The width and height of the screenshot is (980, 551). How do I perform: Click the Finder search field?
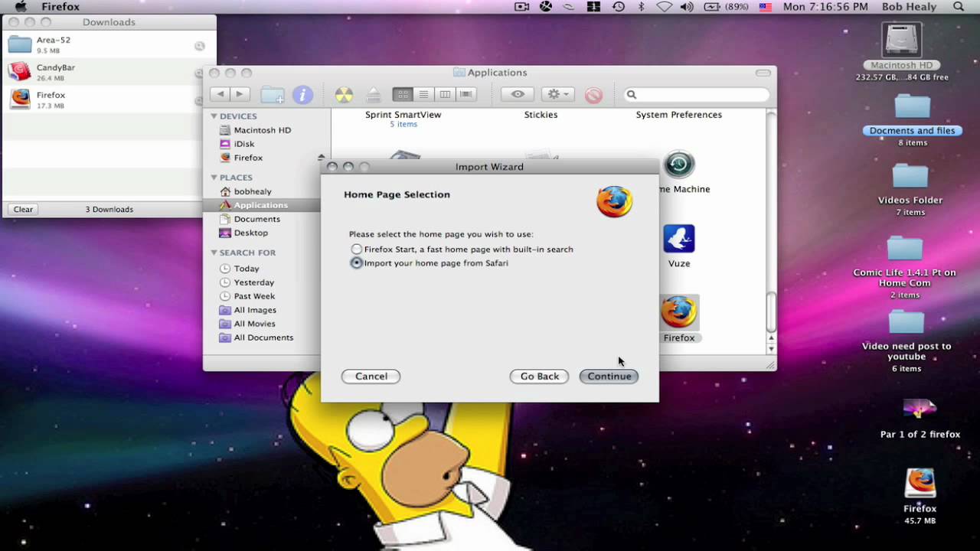tap(697, 95)
